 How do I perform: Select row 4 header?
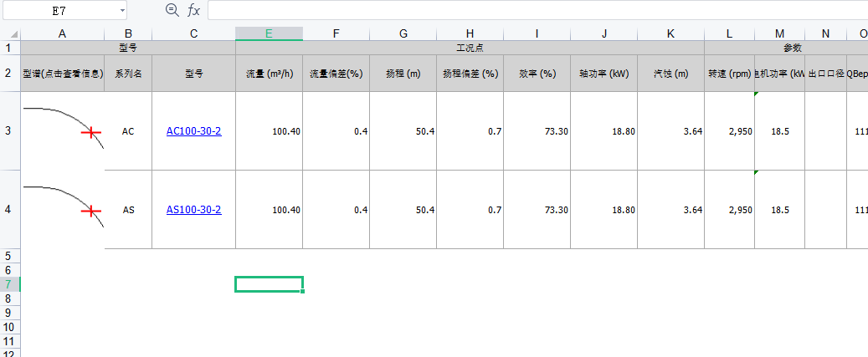10,210
